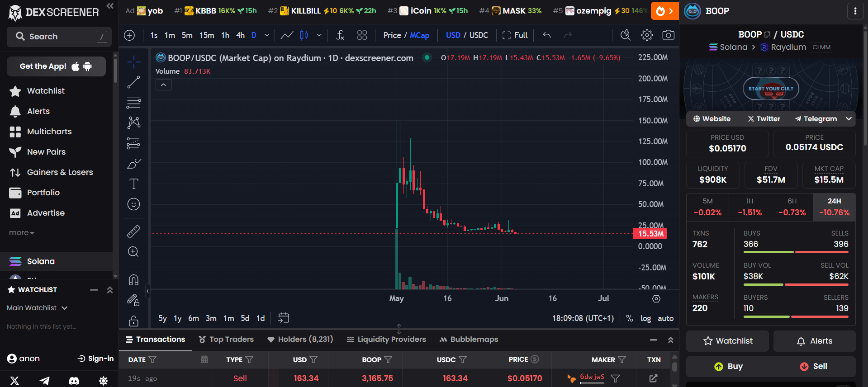Take a chart snapshot with camera

[668, 35]
